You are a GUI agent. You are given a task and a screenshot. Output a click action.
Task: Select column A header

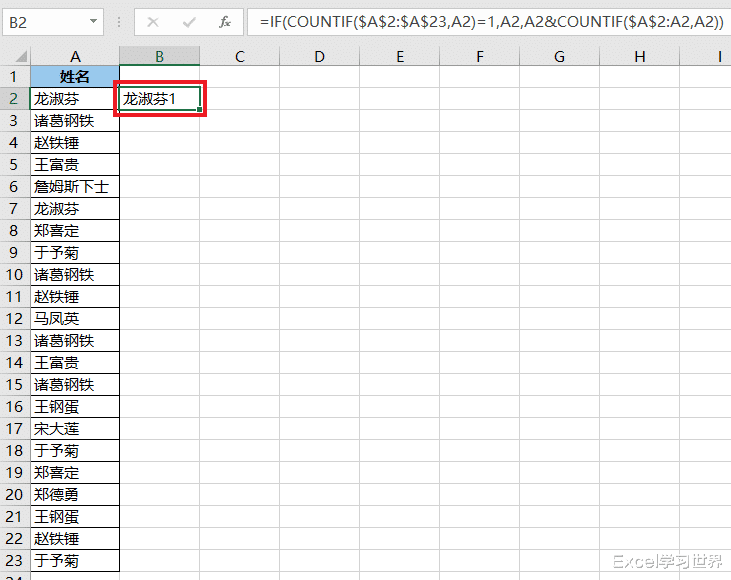pos(75,56)
